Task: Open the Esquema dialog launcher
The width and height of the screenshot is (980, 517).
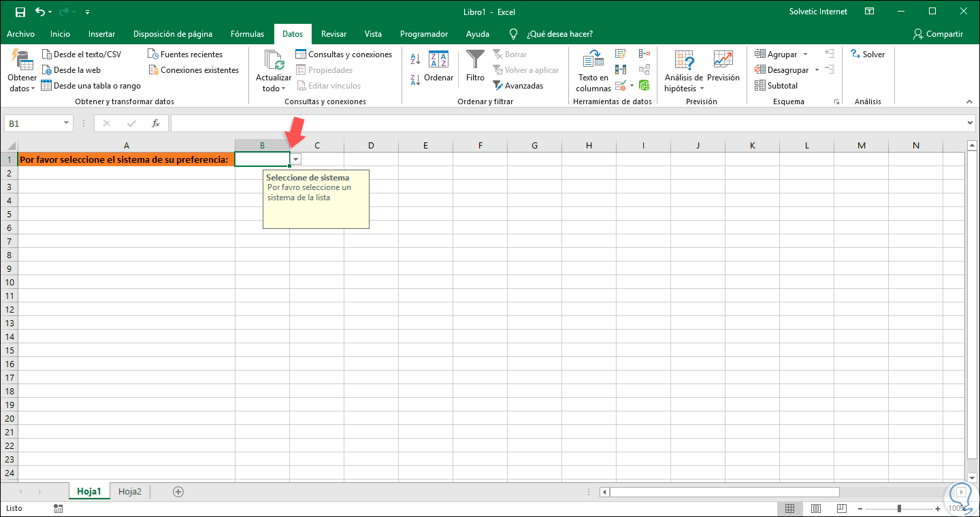Action: point(836,102)
